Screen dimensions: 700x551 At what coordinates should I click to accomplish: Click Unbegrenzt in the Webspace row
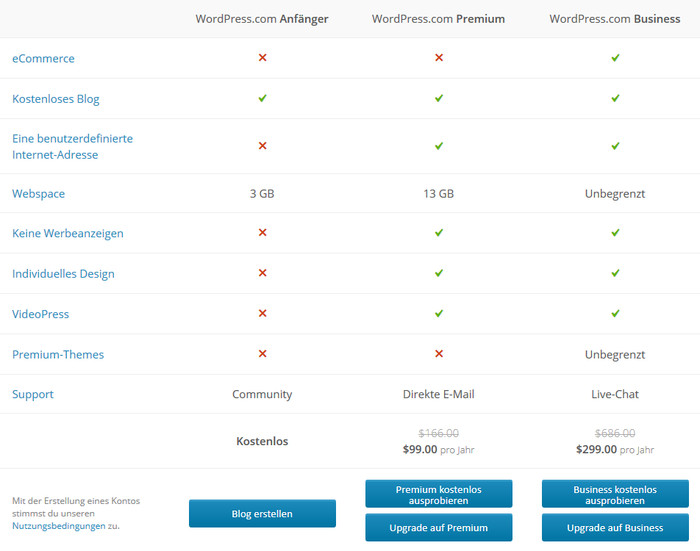tap(615, 194)
